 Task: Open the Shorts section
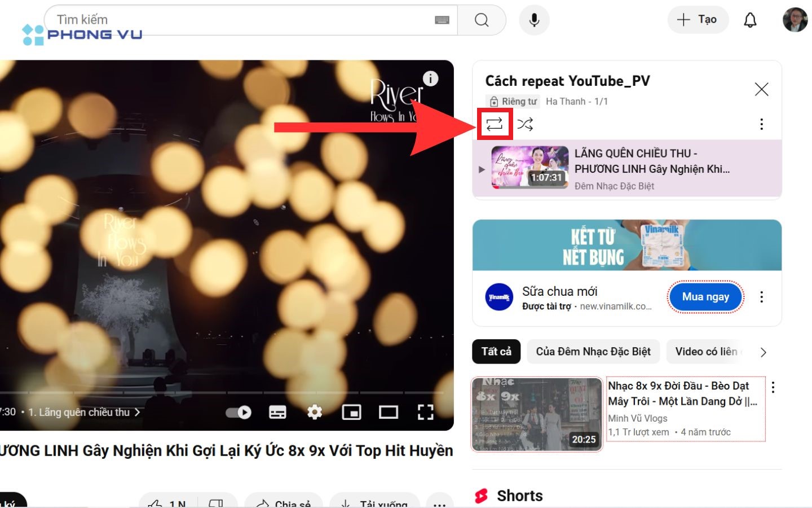pos(519,496)
